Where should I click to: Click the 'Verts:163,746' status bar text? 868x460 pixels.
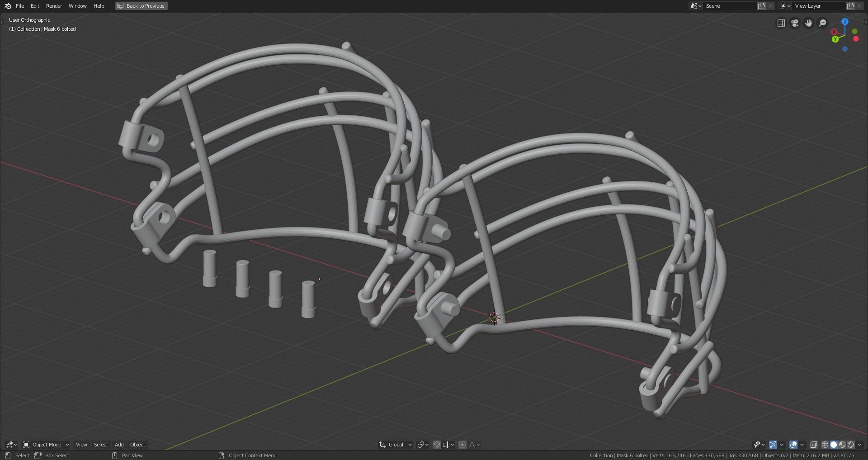669,455
